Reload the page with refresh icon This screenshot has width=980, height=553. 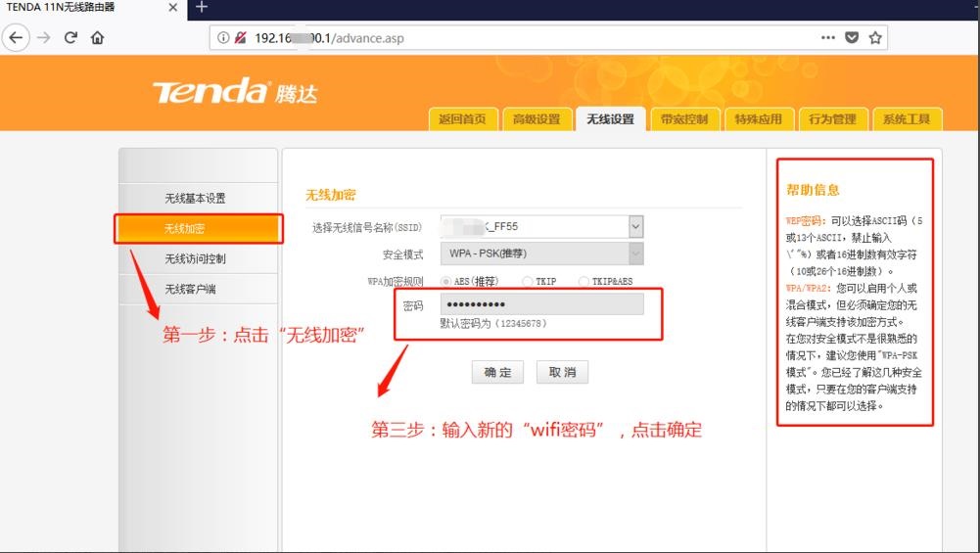70,37
